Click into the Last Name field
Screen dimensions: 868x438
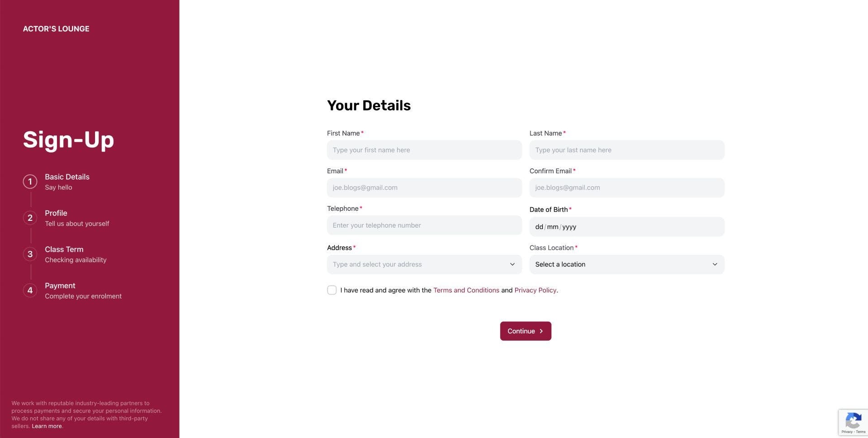pos(626,150)
